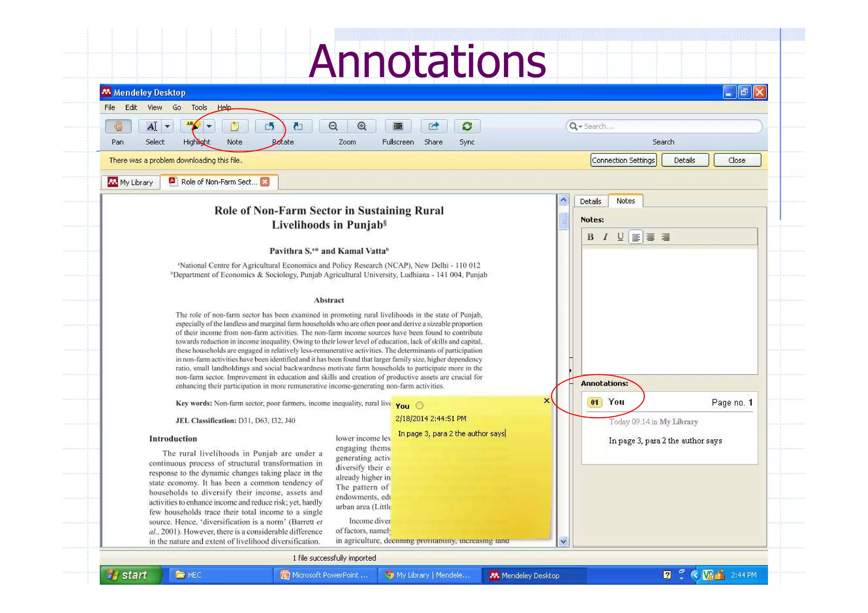Align notes text left
This screenshot has height=613, width=868.
[x=636, y=237]
